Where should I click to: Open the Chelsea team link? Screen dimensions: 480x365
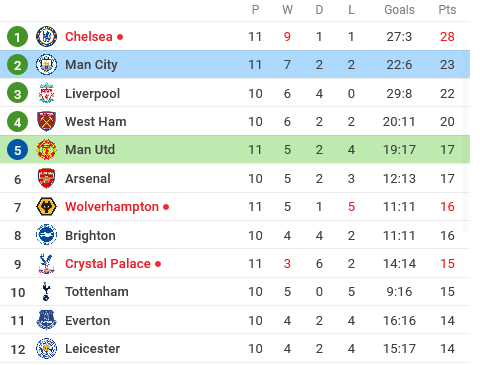tap(89, 36)
